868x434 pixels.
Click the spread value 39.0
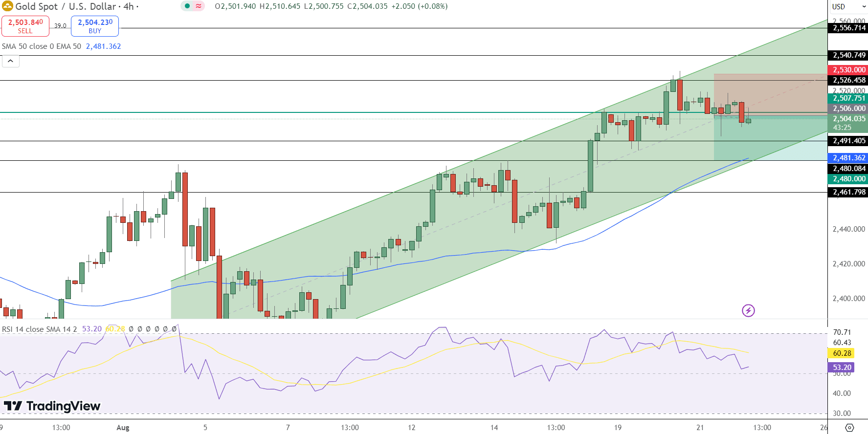coord(60,26)
